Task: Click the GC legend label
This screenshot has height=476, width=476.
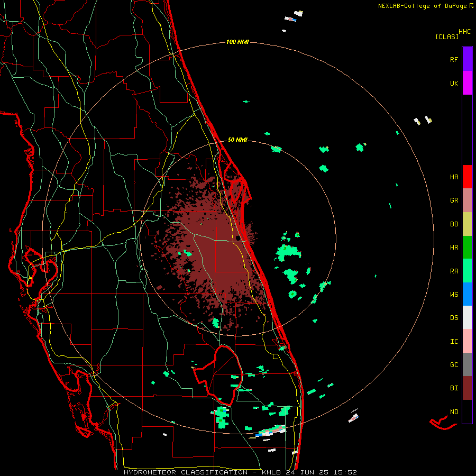Action: 454,365
